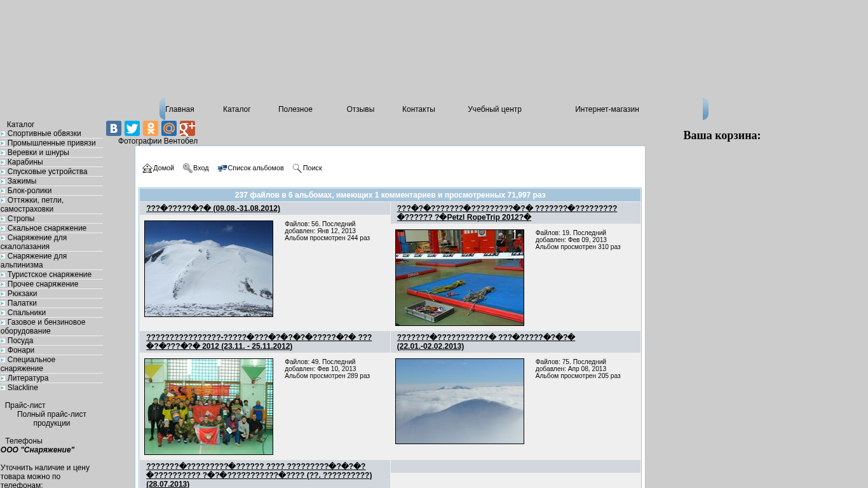Click the "Файлов: 56" album info text
Viewport: 868px width, 488px height.
[x=327, y=231]
